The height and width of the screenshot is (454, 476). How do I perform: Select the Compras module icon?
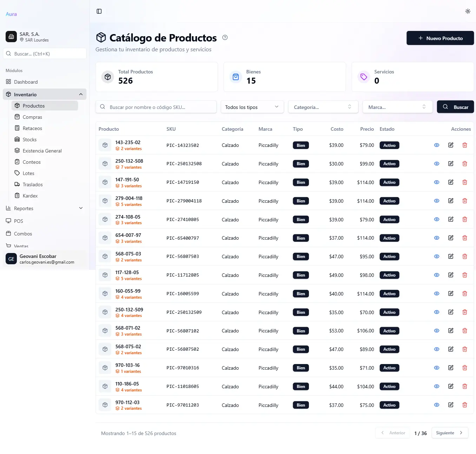click(17, 117)
